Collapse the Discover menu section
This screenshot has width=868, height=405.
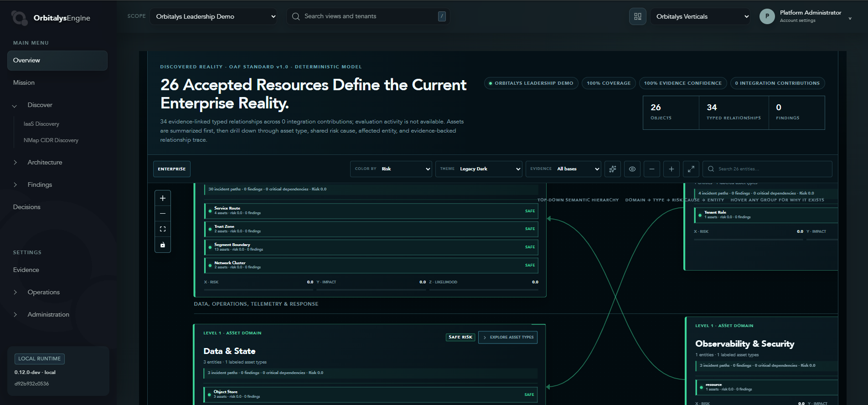click(x=15, y=106)
